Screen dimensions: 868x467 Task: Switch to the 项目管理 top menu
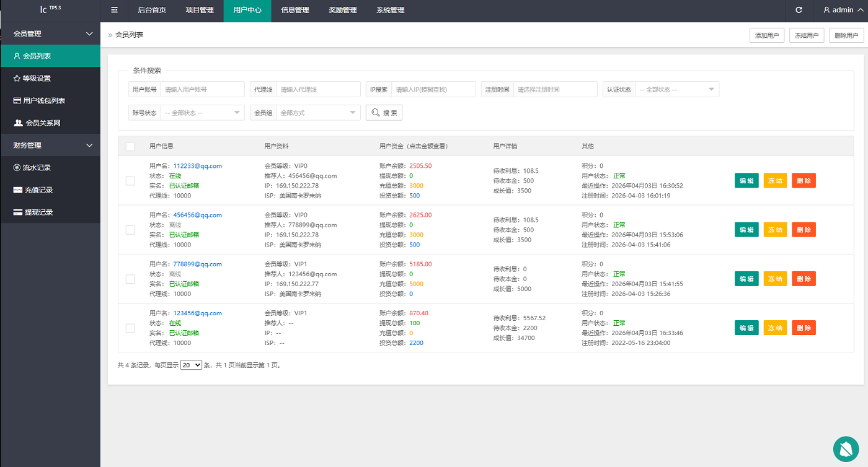(200, 11)
